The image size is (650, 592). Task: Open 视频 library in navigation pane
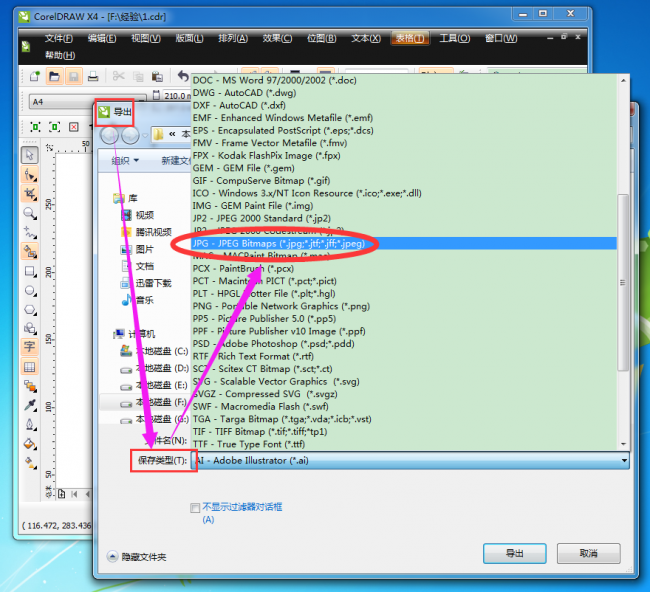[138, 215]
